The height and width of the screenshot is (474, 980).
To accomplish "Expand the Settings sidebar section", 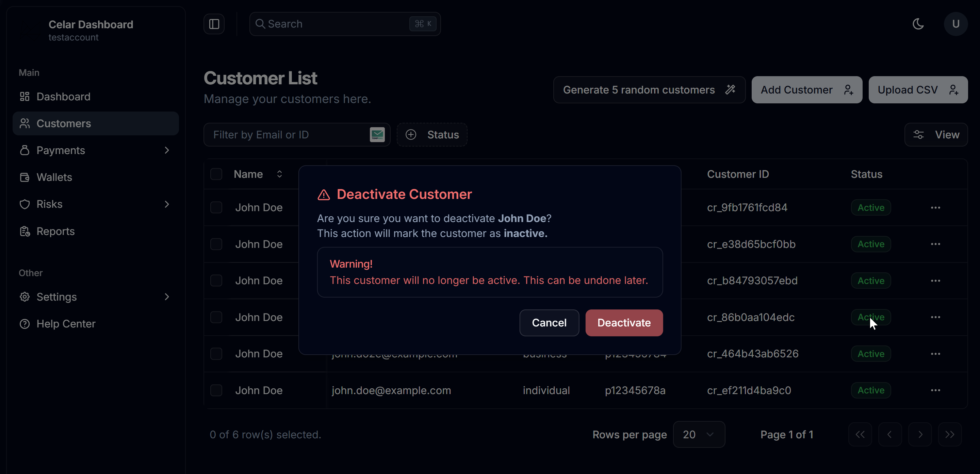I will 167,297.
